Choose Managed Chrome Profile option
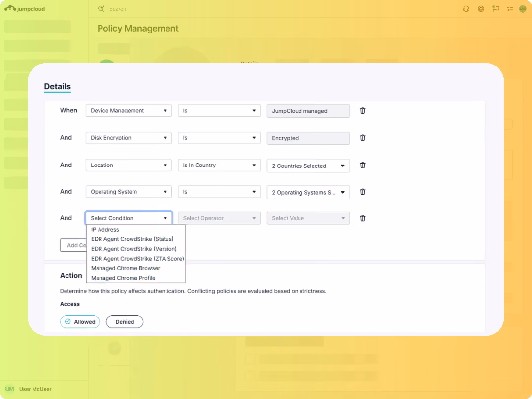The height and width of the screenshot is (399, 532). [x=136, y=278]
